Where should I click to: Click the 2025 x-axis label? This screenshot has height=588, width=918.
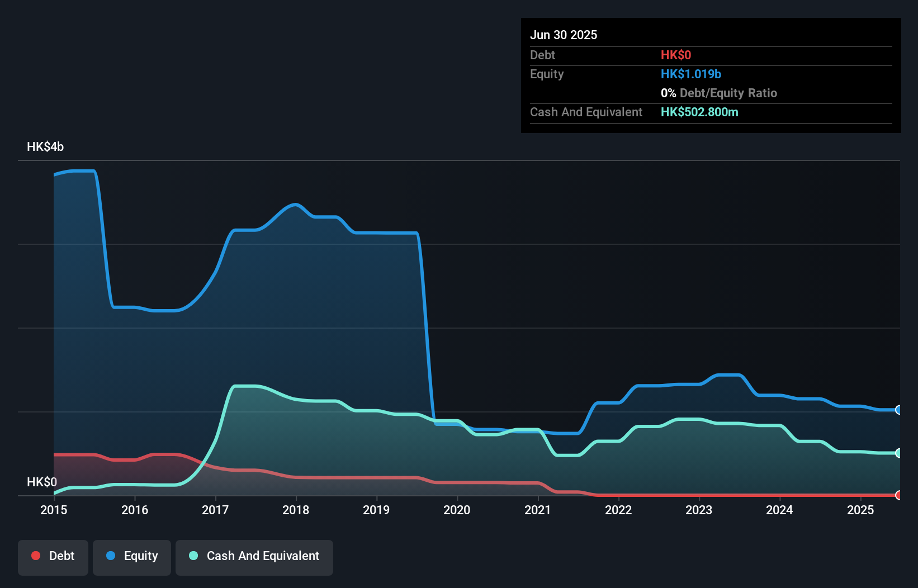(x=860, y=510)
